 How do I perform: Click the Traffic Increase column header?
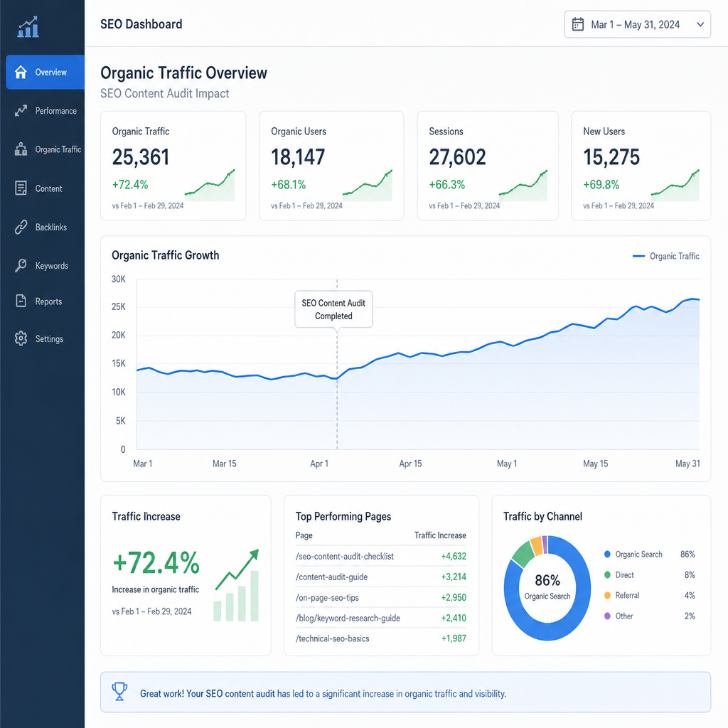coord(440,535)
